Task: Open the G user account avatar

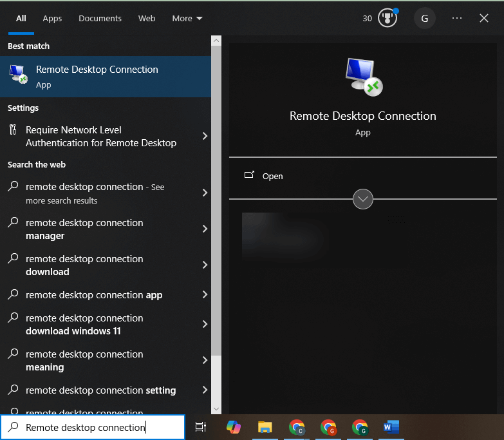Action: [x=424, y=18]
